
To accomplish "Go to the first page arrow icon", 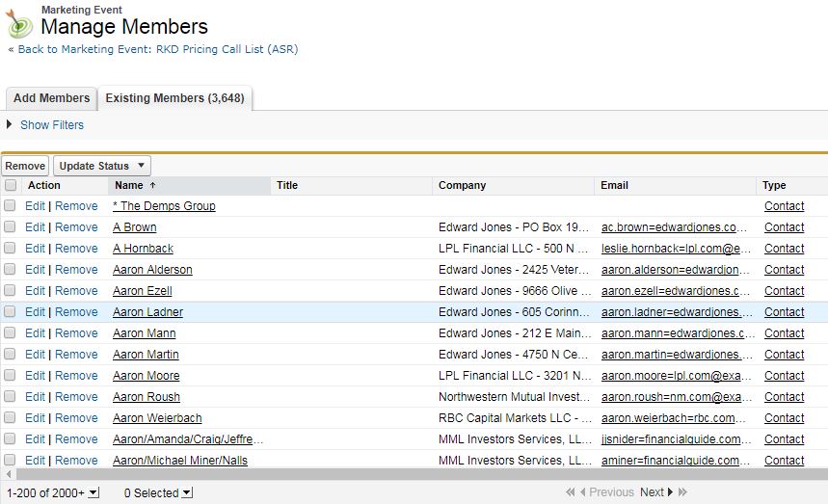I will [x=571, y=492].
